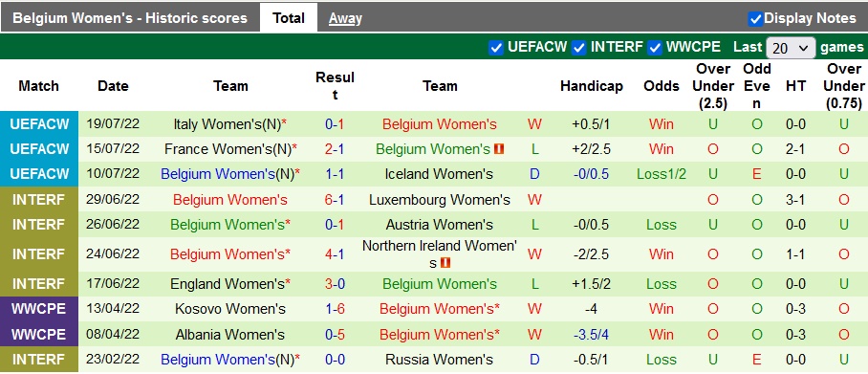Click the 0-5 score against Albania

pyautogui.click(x=335, y=335)
